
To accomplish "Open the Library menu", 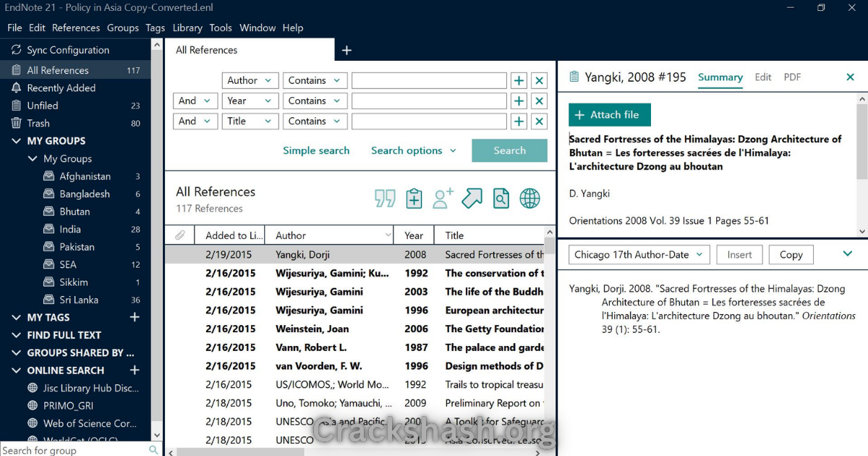I will [187, 28].
